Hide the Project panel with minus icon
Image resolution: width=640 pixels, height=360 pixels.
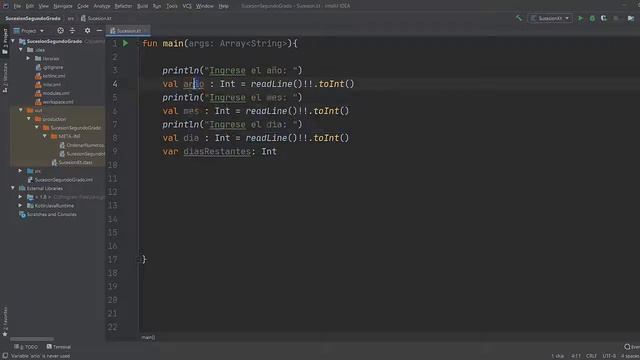[99, 31]
